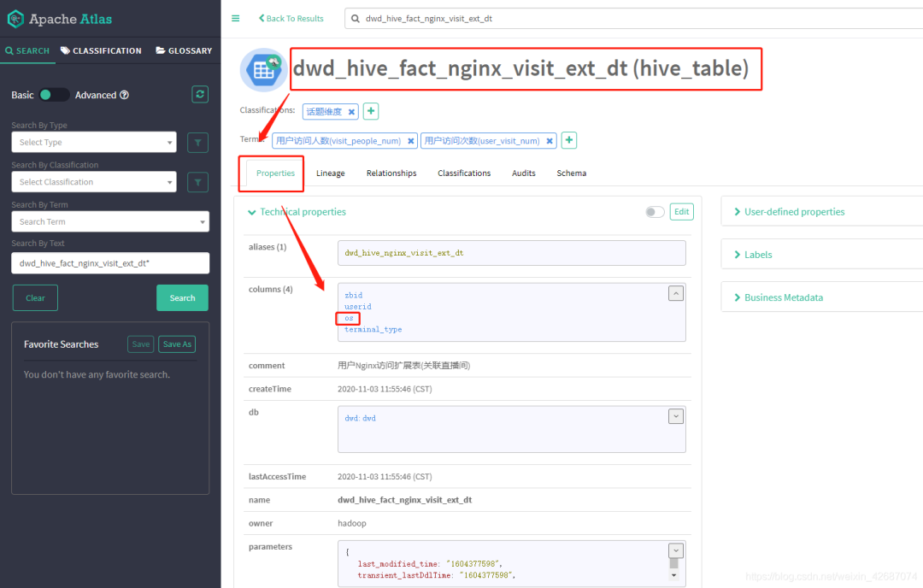Open the os column link

pos(349,318)
